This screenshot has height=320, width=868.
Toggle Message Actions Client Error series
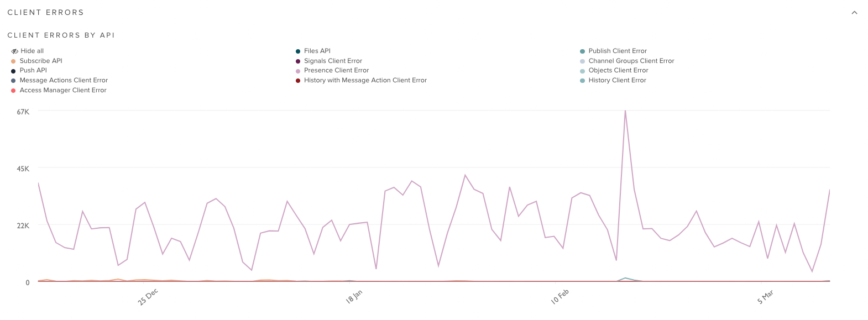pos(63,81)
